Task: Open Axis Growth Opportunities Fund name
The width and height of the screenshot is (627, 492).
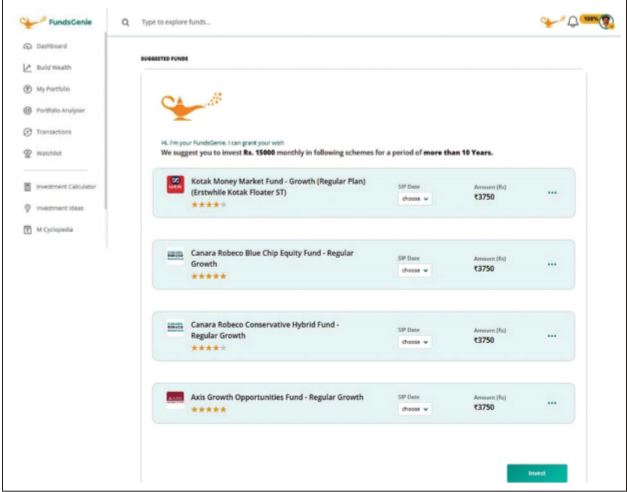Action: coord(277,397)
